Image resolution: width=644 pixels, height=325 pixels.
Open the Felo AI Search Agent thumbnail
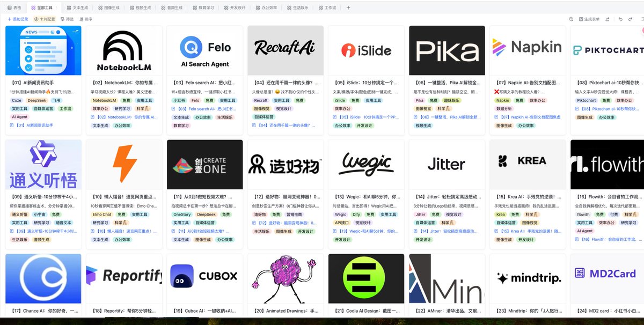point(205,50)
